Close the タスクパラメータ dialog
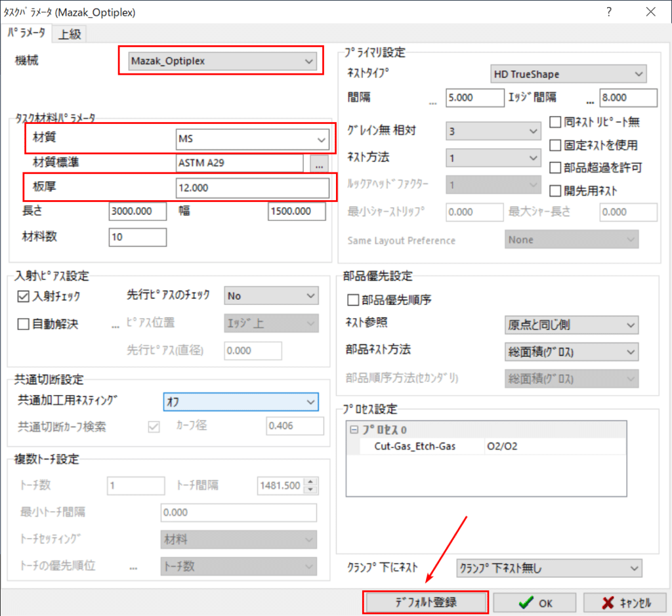Screen dimensions: 672x616 pos(650,12)
